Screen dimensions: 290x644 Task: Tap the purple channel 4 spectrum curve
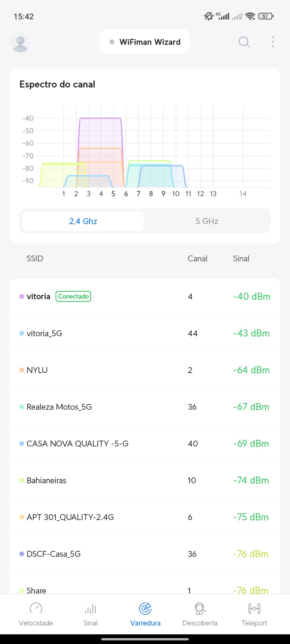(100, 118)
